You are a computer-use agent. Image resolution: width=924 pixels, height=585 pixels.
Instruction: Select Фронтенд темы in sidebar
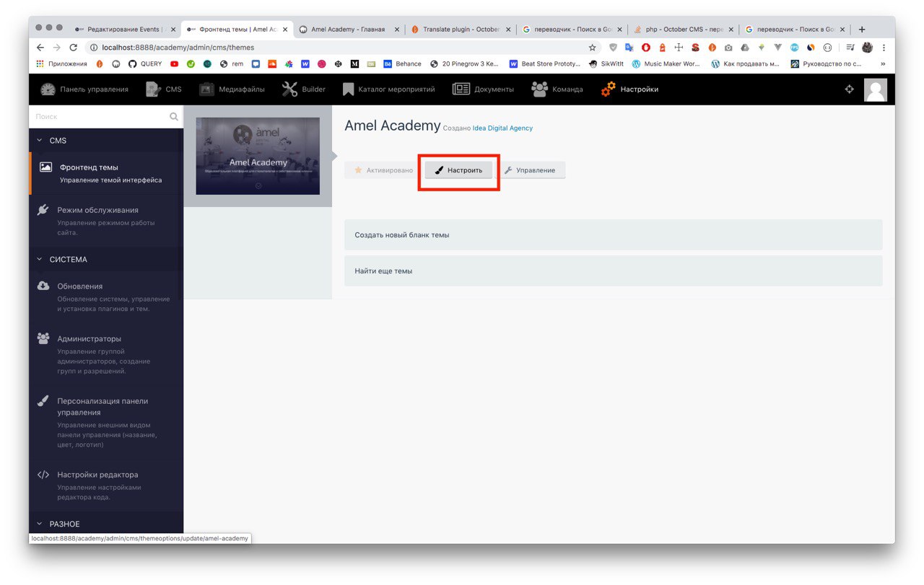[107, 173]
